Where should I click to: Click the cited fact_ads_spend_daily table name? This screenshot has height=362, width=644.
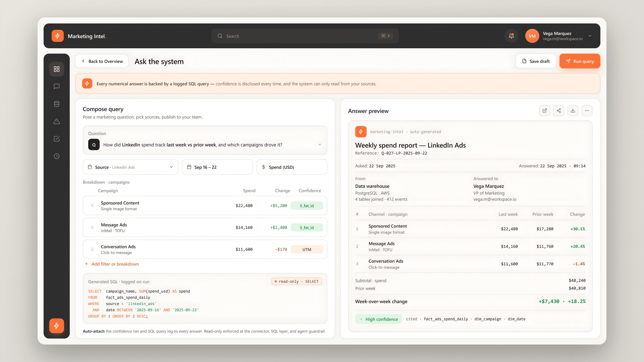pyautogui.click(x=446, y=319)
